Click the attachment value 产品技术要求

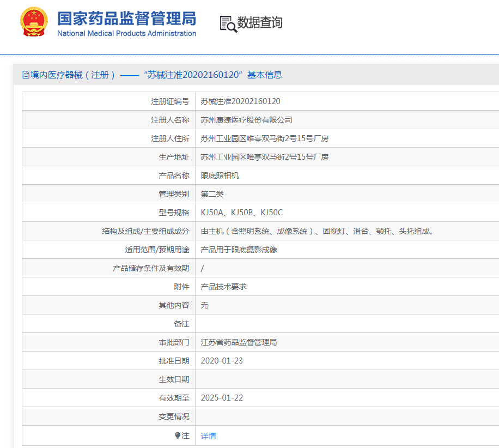(223, 287)
